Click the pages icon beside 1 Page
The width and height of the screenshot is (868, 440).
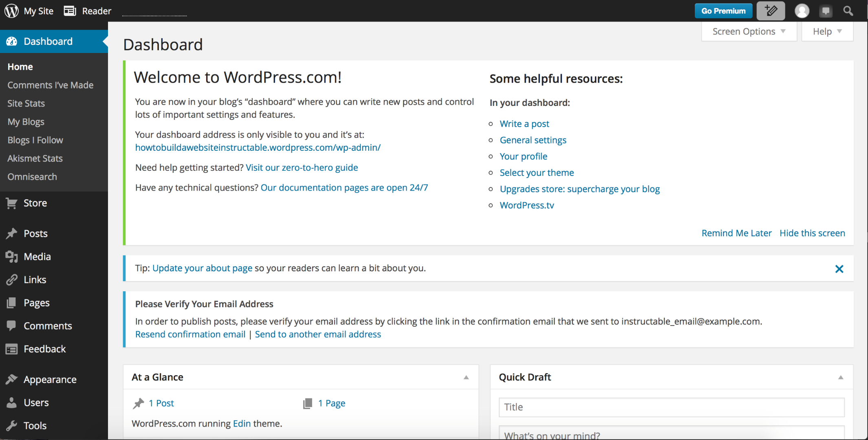click(308, 403)
